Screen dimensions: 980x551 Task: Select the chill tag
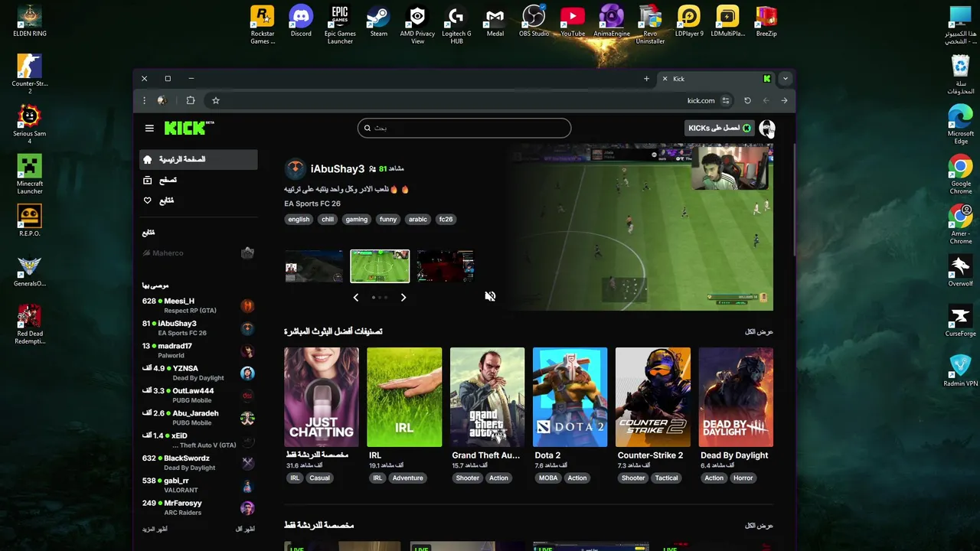coord(328,219)
